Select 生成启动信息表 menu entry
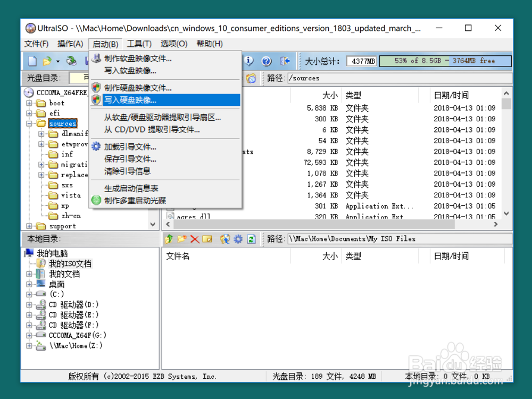This screenshot has width=532, height=399. click(165, 188)
